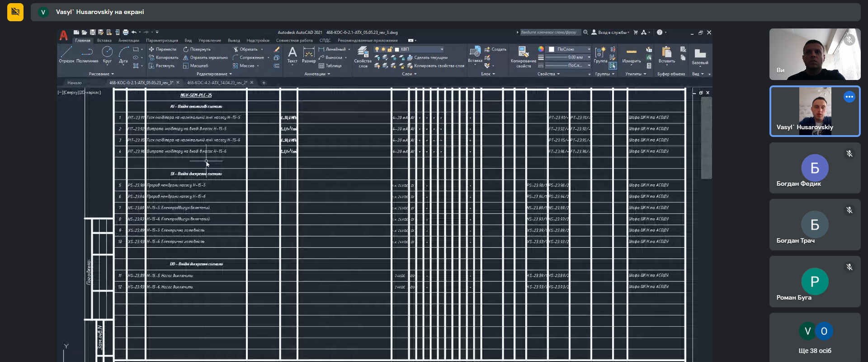Click Создать (Create block)

(x=495, y=49)
